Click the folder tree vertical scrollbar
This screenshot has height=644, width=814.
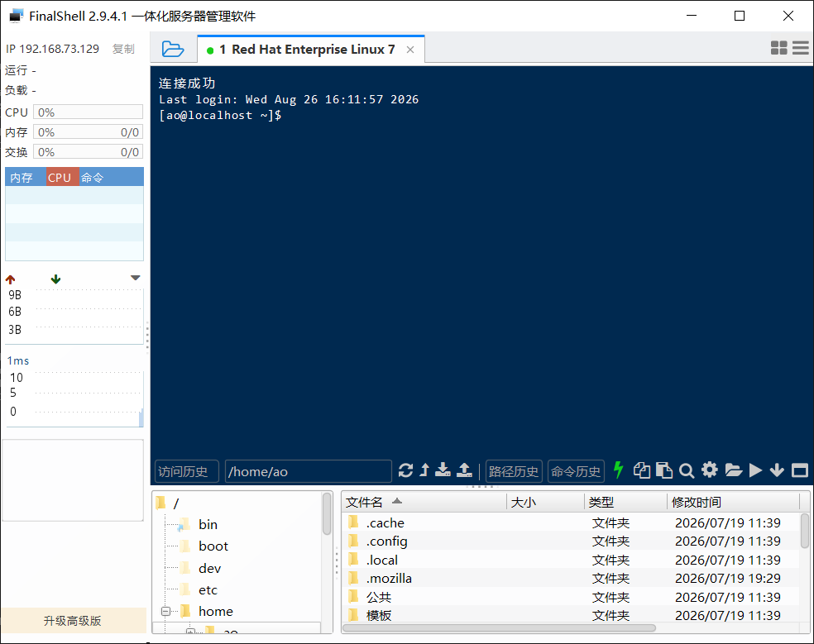[x=327, y=513]
